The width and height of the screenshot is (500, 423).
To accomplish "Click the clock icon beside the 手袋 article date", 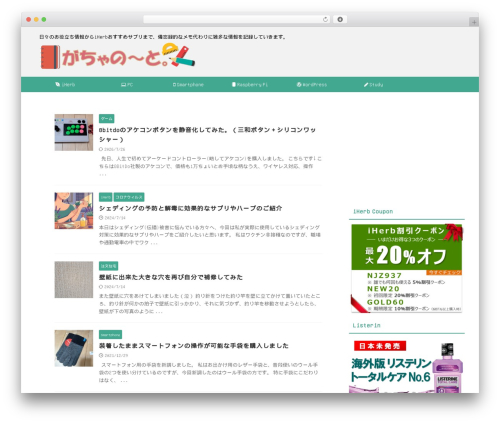I will [x=101, y=355].
